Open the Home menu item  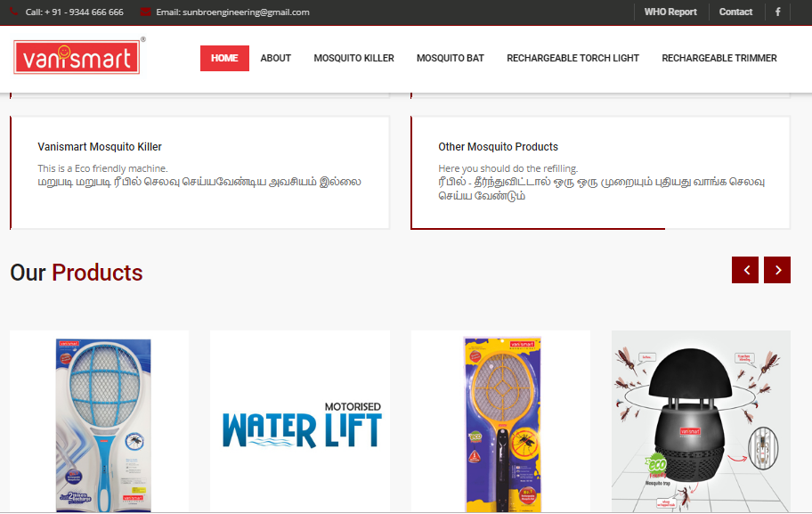[224, 58]
